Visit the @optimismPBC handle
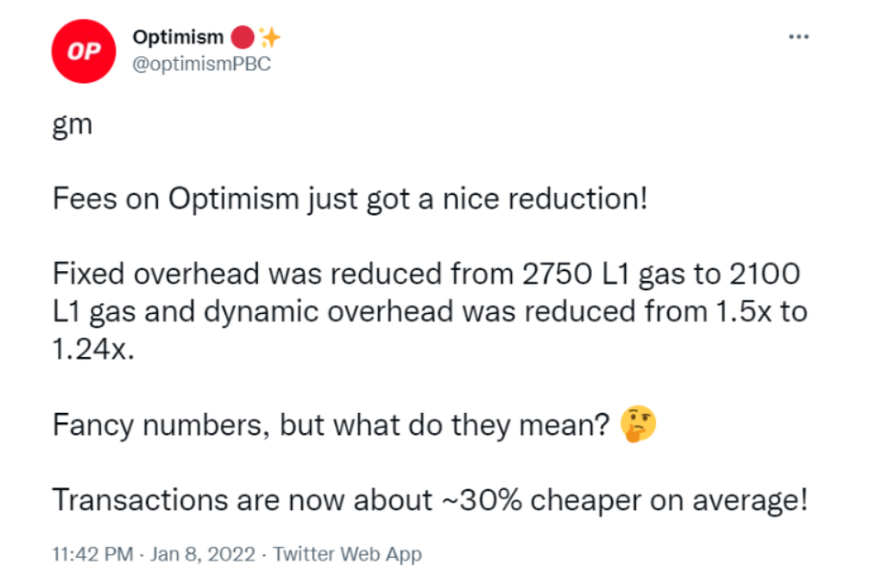 click(x=202, y=64)
